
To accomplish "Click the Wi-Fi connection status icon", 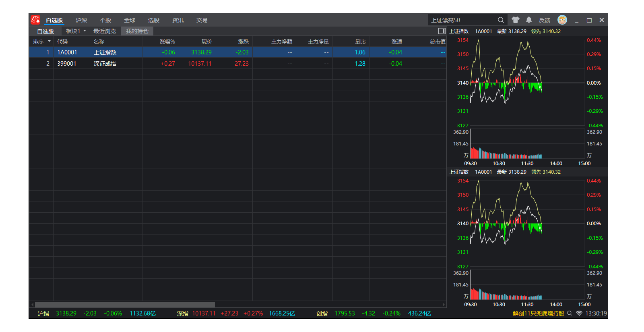I will click(x=579, y=313).
